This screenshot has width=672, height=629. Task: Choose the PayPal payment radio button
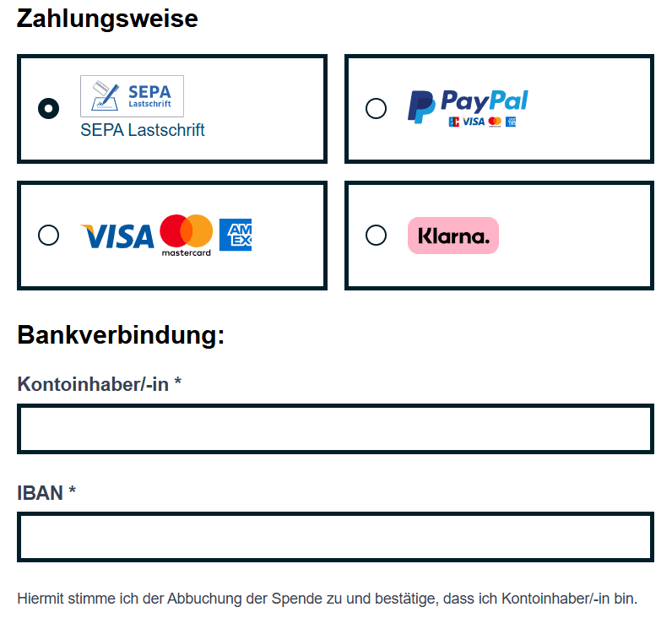[376, 108]
